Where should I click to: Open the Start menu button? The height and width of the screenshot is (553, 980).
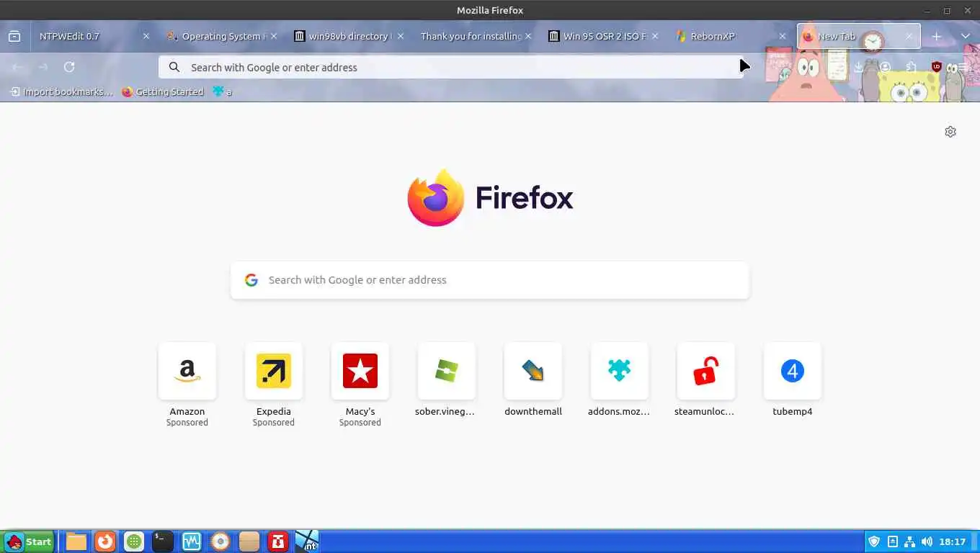(29, 541)
